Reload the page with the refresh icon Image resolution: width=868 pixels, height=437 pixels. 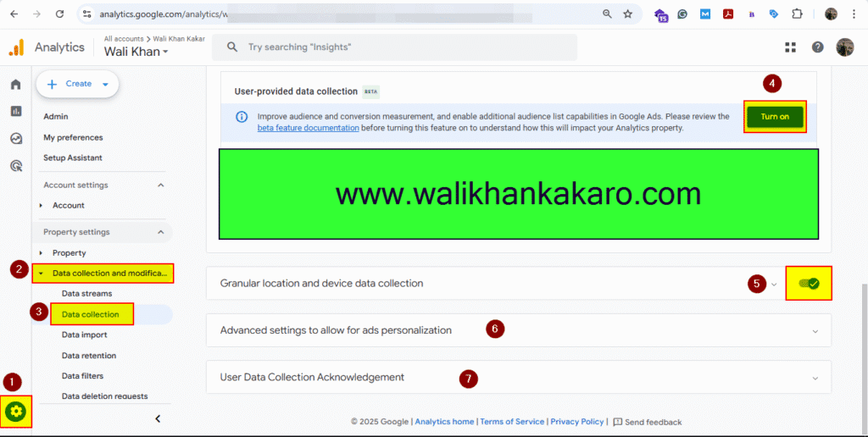click(x=60, y=14)
